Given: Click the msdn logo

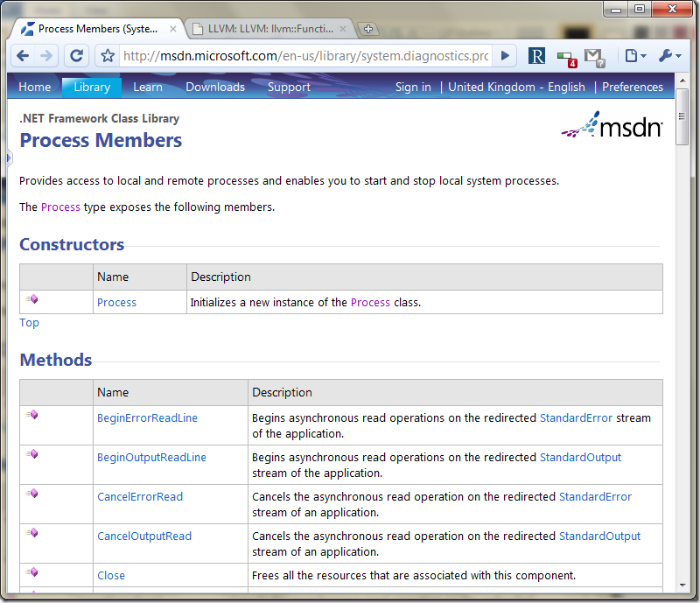Looking at the screenshot, I should click(x=612, y=125).
